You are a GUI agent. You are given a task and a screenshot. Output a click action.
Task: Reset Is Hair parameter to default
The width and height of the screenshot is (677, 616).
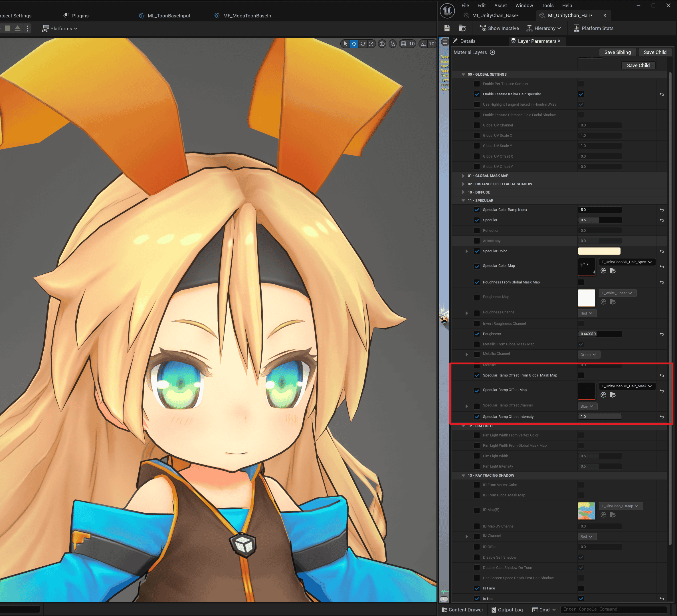point(662,599)
